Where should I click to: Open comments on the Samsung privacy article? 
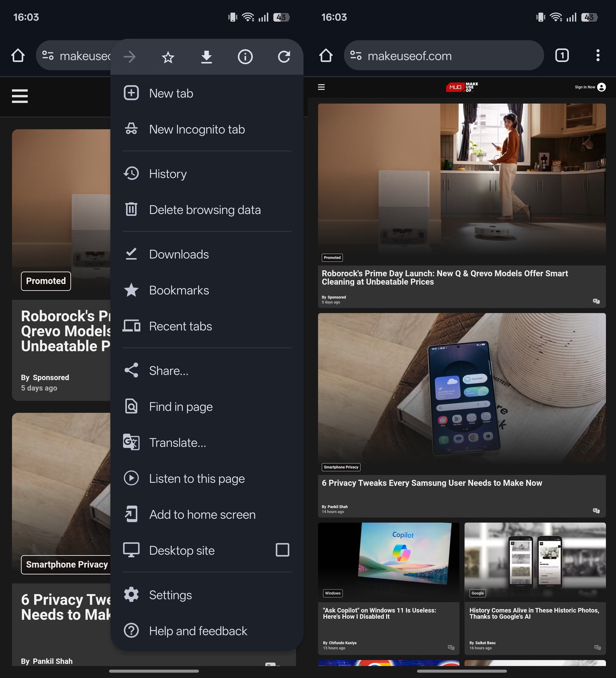click(x=596, y=511)
